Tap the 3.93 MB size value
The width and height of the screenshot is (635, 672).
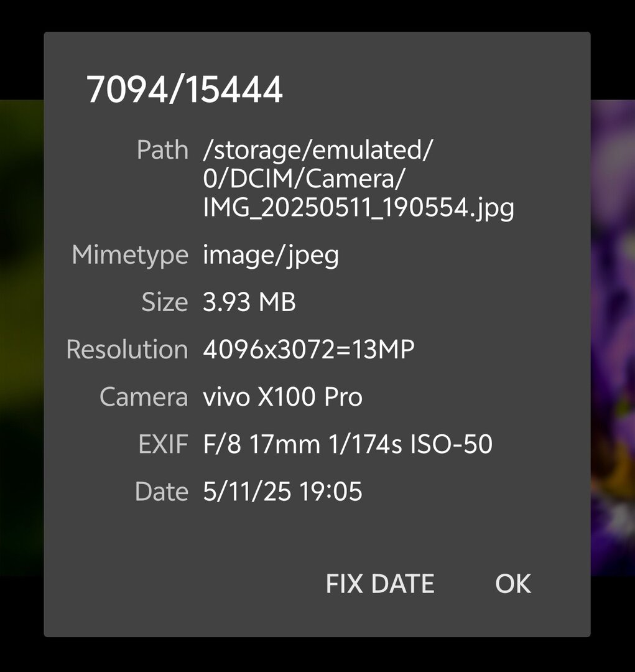coord(249,302)
